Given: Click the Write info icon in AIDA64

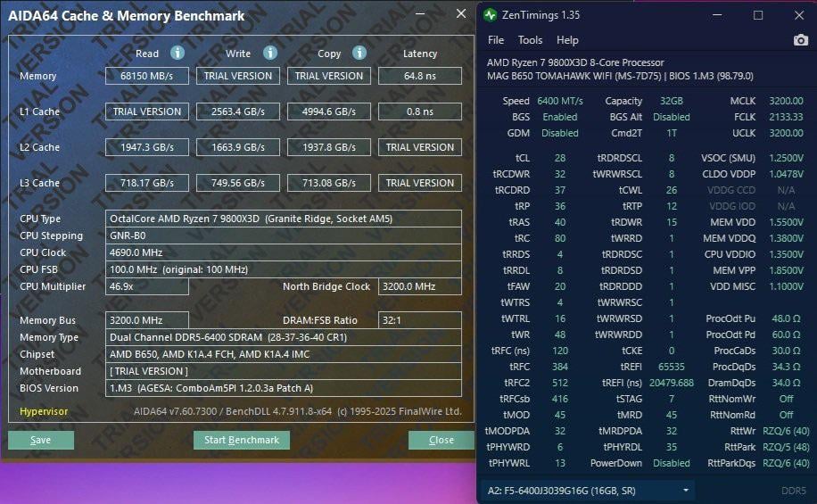Looking at the screenshot, I should [270, 53].
